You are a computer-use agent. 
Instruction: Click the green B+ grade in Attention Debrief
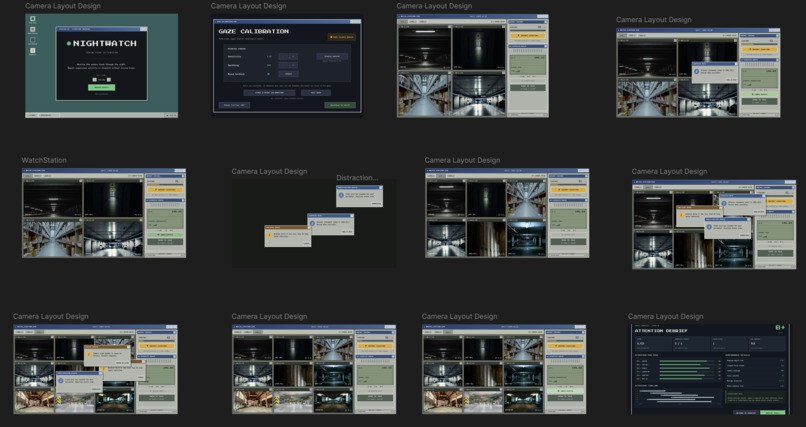[780, 328]
